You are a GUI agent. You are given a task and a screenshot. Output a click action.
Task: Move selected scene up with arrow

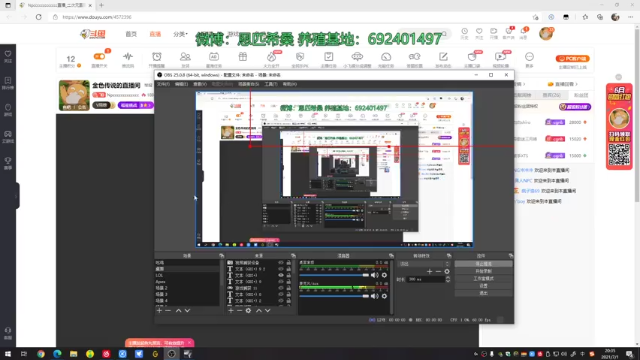[178, 311]
